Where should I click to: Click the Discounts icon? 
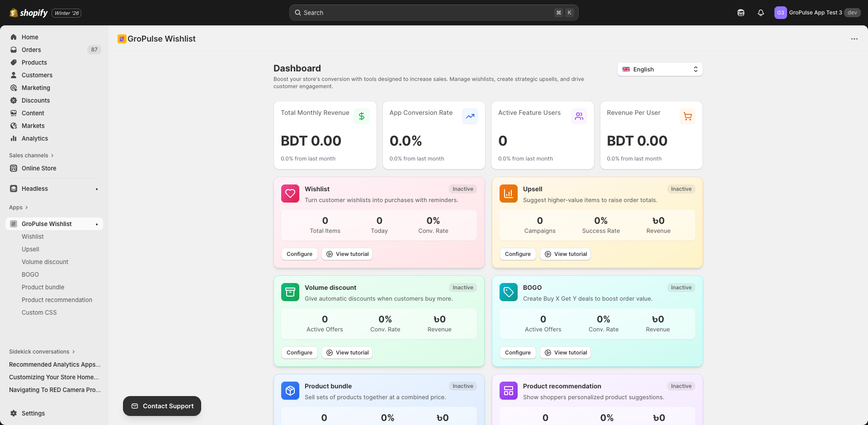point(14,100)
